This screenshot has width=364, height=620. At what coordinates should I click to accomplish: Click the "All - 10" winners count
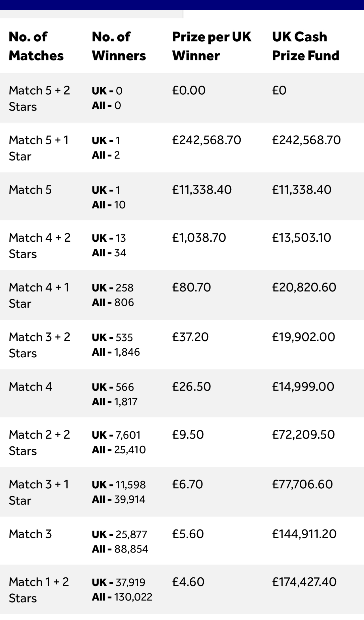tap(109, 205)
